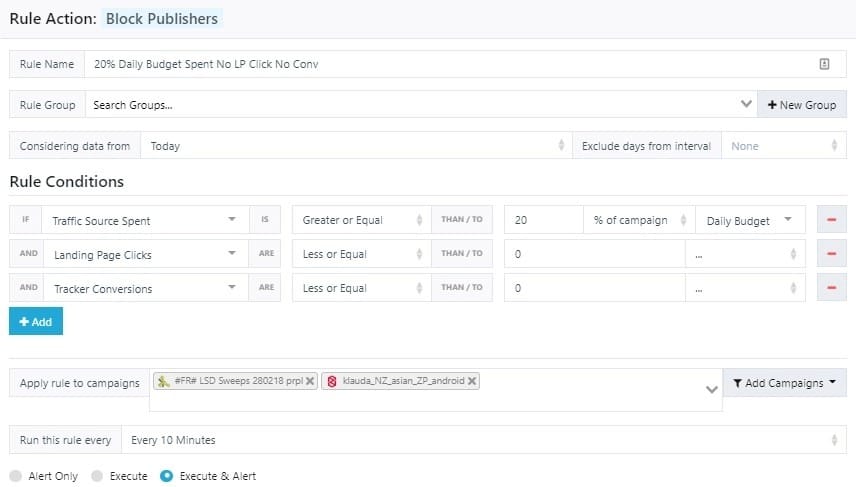Click the New Group button
Viewport: 856px width, 487px height.
point(801,105)
